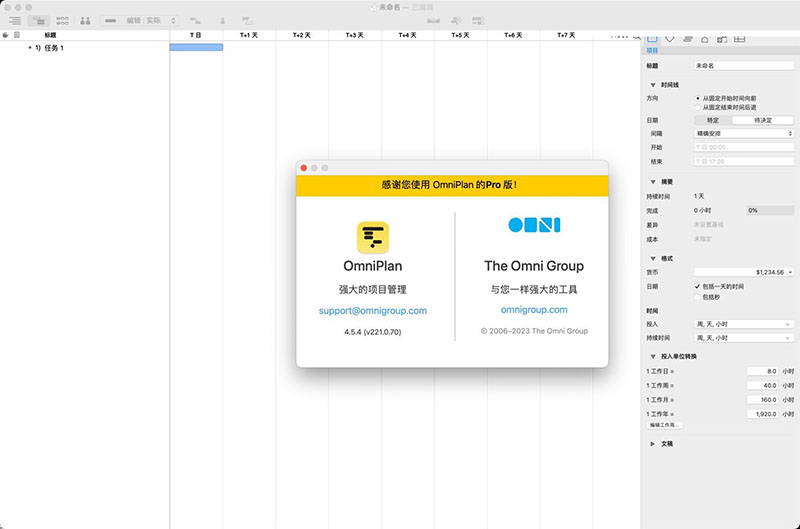Click the 标题 column header
Viewport: 800px width, 529px height.
[x=50, y=35]
